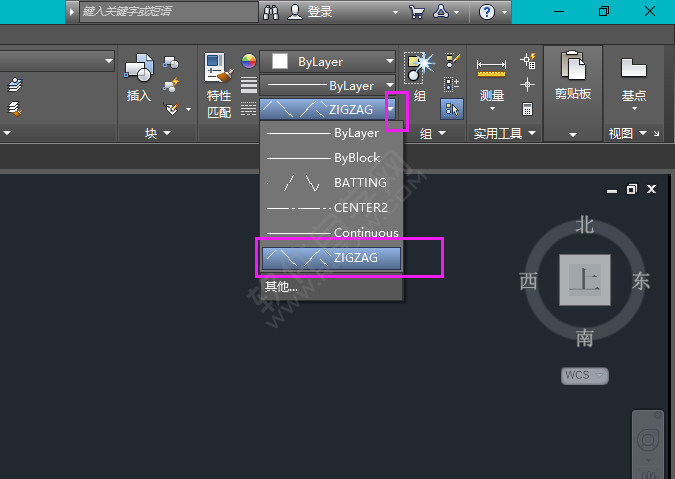This screenshot has height=479, width=675.
Task: Expand the Block (块) panel arrow
Action: 167,133
